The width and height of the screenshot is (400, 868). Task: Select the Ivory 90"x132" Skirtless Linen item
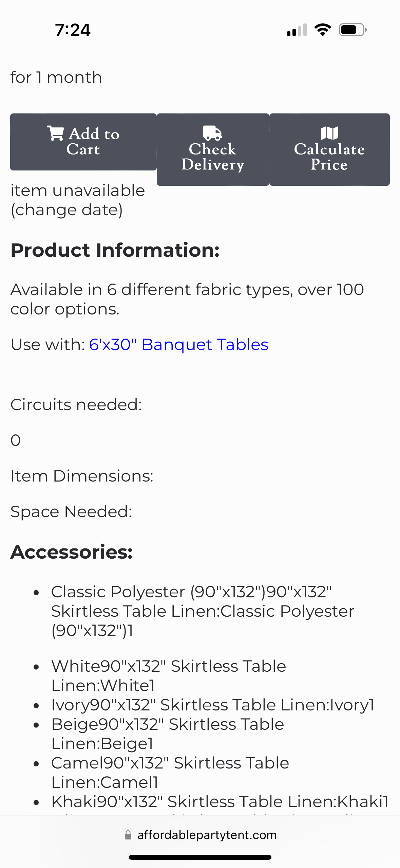click(x=213, y=705)
